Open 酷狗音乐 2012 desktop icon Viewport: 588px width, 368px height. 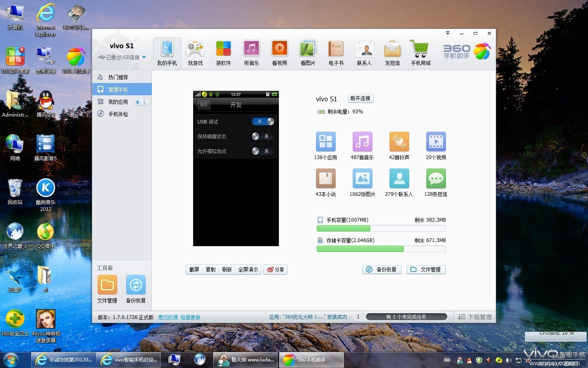[x=46, y=195]
